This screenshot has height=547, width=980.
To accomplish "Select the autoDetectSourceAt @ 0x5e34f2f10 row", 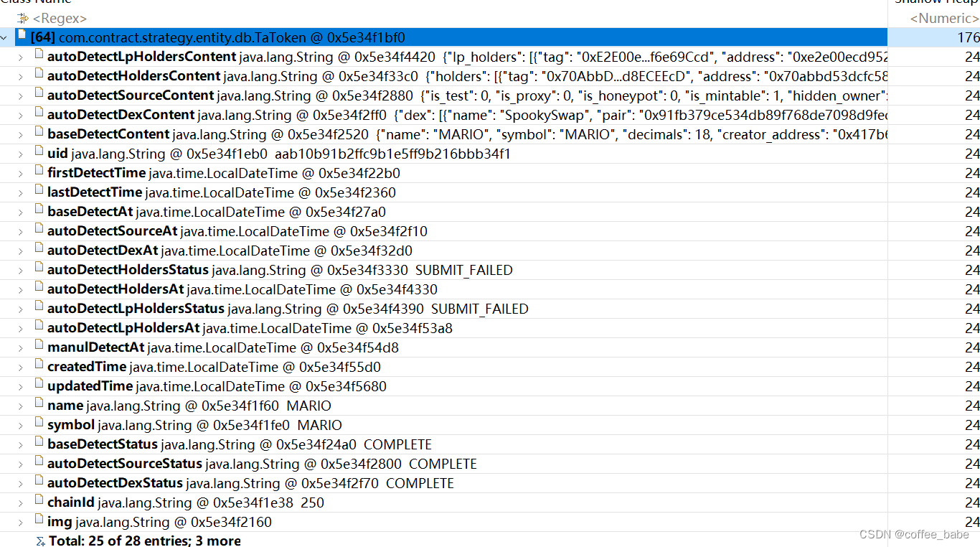I will point(490,231).
